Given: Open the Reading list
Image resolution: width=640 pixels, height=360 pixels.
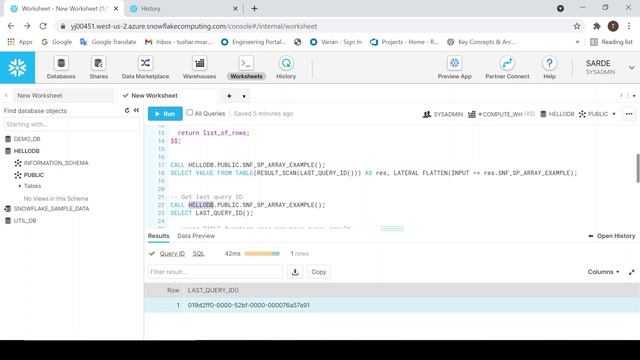Looking at the screenshot, I should click(611, 42).
